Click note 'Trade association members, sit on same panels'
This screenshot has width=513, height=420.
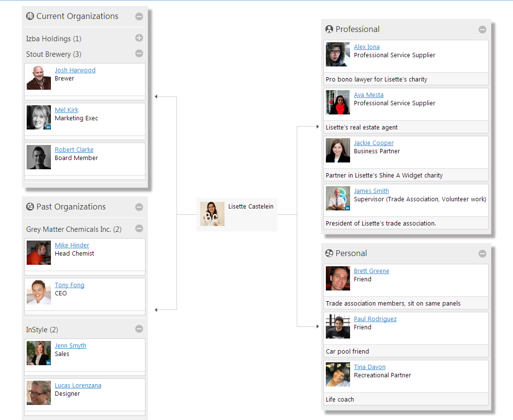tap(393, 304)
